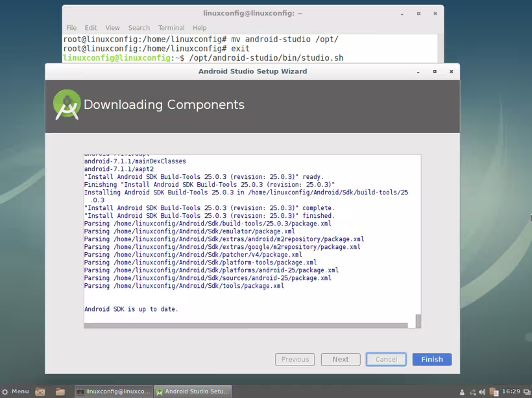Open the Search menu in terminal window
The width and height of the screenshot is (532, 398).
pyautogui.click(x=139, y=28)
